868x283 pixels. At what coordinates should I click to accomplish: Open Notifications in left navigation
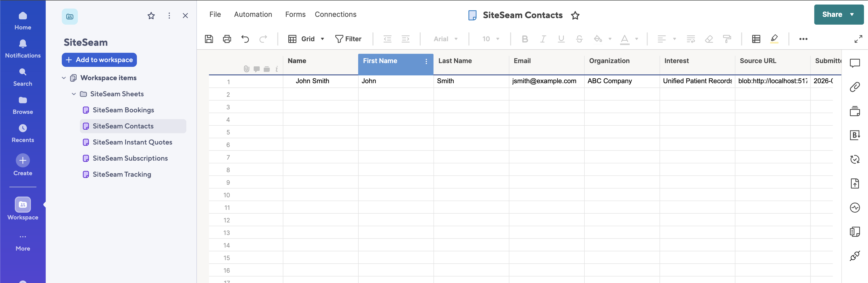pos(23,49)
